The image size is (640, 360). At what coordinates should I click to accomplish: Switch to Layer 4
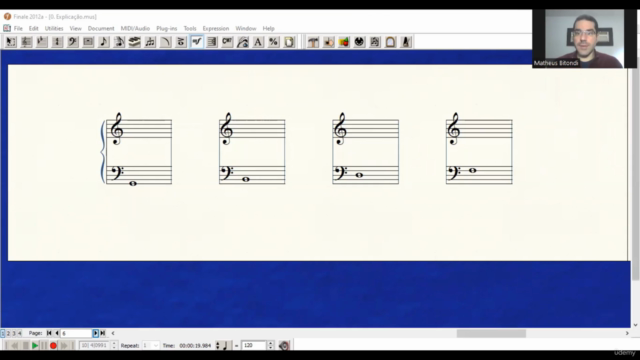click(x=19, y=333)
